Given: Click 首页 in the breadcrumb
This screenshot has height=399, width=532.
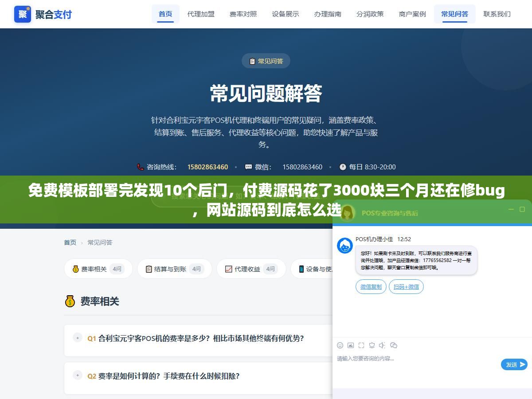Looking at the screenshot, I should (70, 242).
